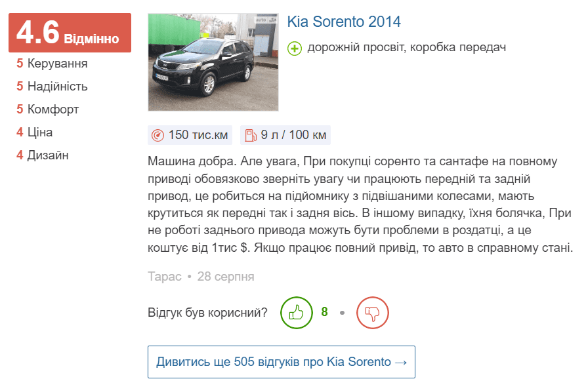The image size is (588, 381).
Task: Click the green plus advantages icon
Action: tap(294, 47)
